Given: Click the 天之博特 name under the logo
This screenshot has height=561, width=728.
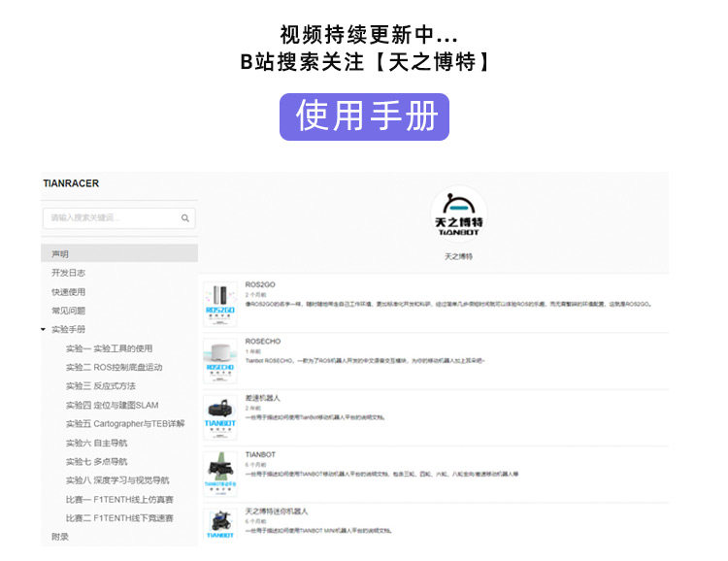Looking at the screenshot, I should tap(458, 256).
